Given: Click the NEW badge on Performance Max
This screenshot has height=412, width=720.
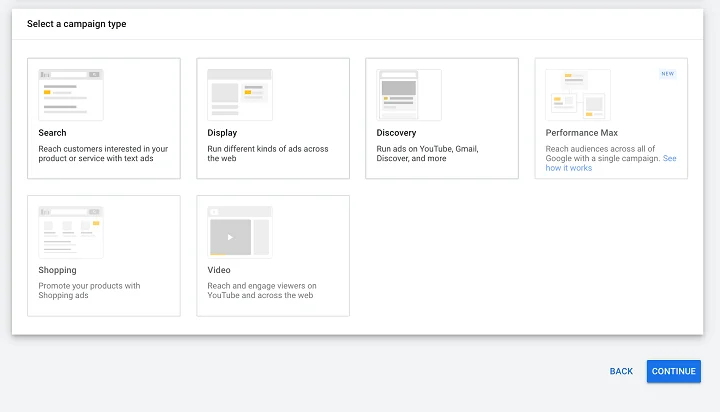Looking at the screenshot, I should point(668,73).
